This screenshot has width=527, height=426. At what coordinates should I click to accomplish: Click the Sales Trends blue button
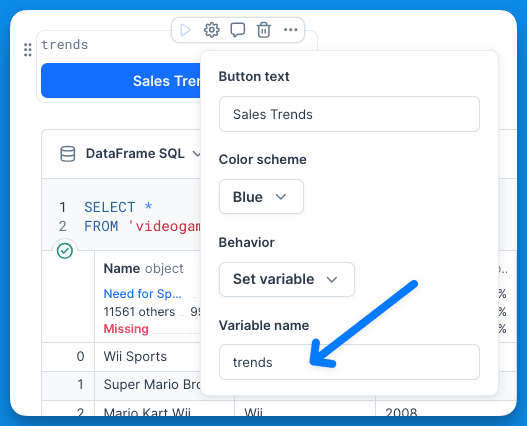[121, 81]
